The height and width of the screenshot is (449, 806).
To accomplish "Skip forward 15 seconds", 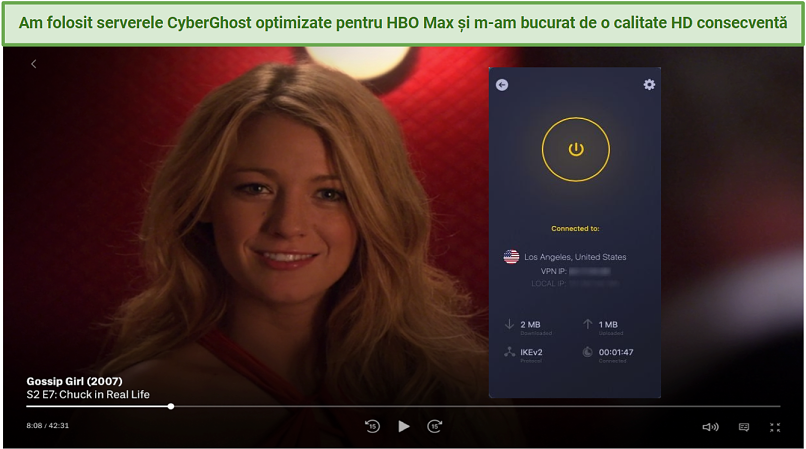I will coord(435,426).
